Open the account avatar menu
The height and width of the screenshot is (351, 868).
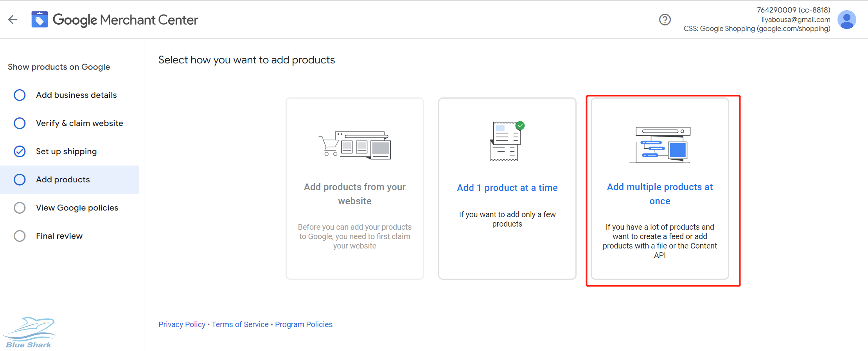846,20
